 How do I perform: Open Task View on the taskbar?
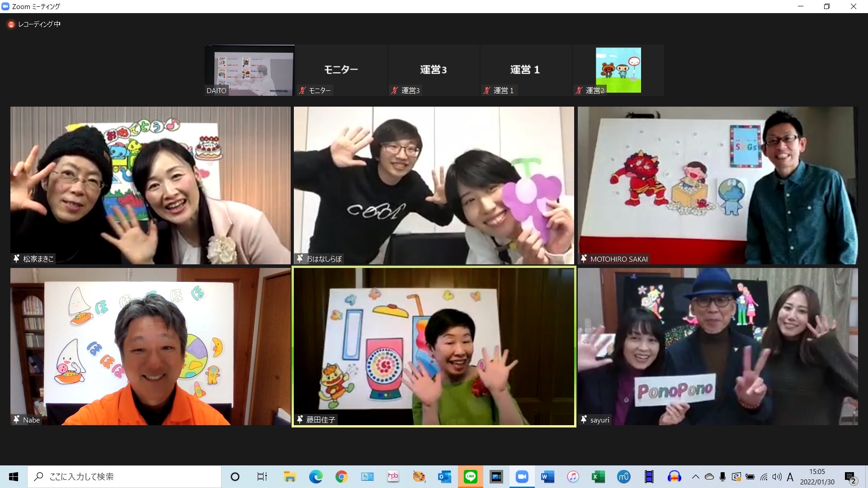(x=262, y=477)
